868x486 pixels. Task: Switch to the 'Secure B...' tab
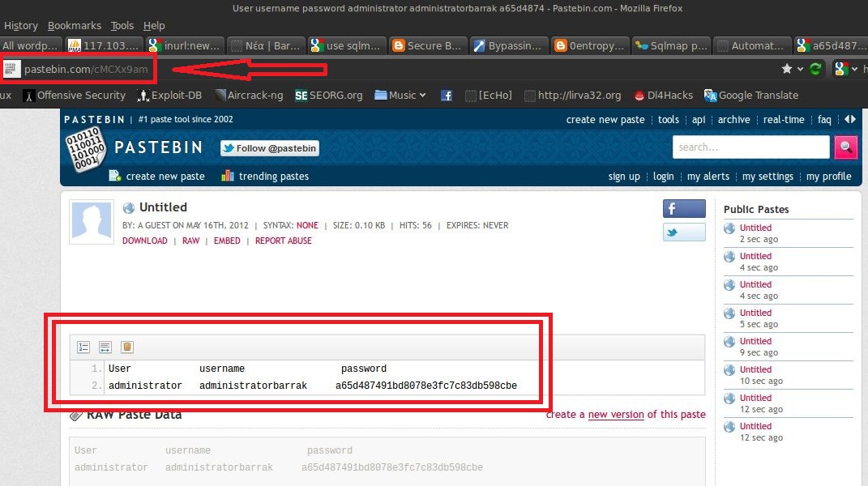click(x=427, y=45)
